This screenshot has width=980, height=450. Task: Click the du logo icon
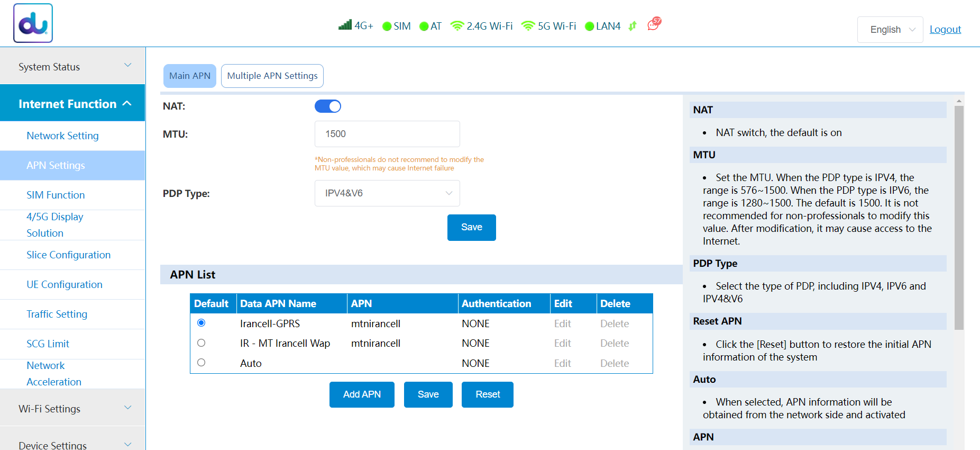33,23
